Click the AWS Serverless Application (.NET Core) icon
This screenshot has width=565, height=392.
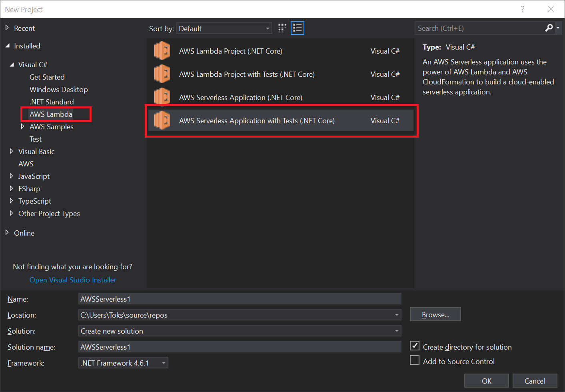coord(162,98)
